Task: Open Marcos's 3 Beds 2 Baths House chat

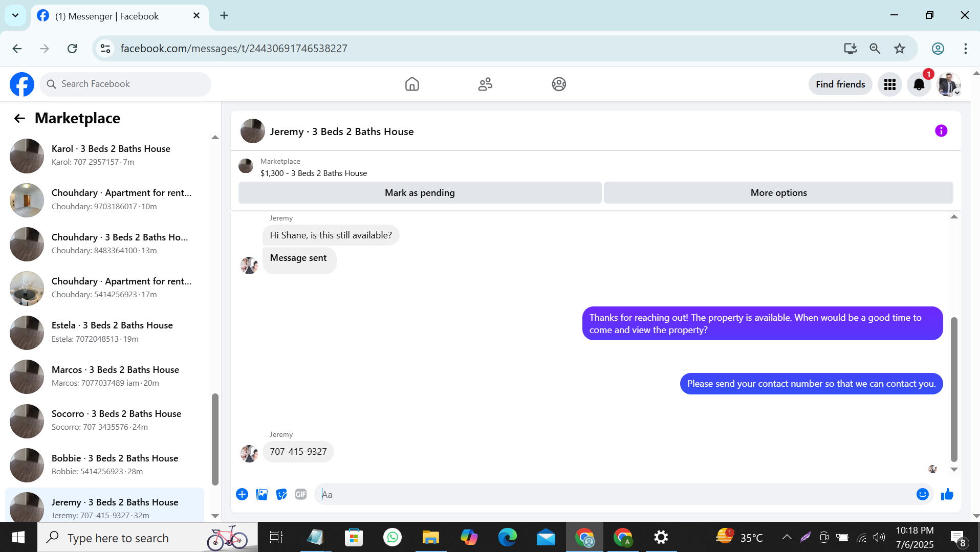Action: coord(104,377)
